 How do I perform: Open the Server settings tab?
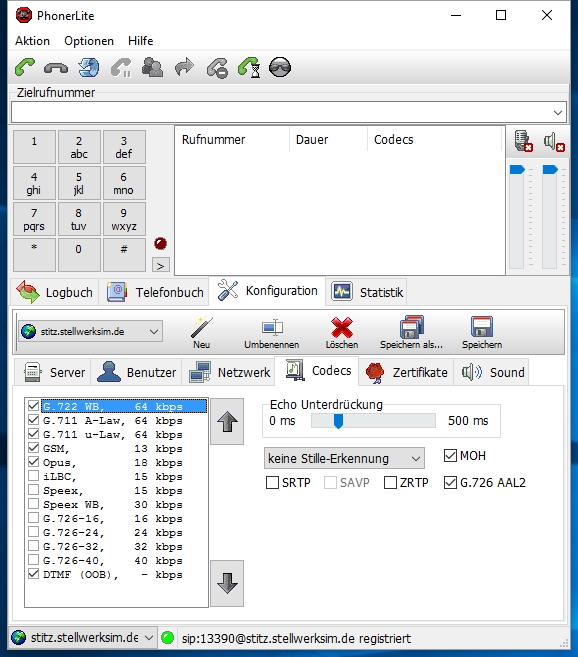53,372
